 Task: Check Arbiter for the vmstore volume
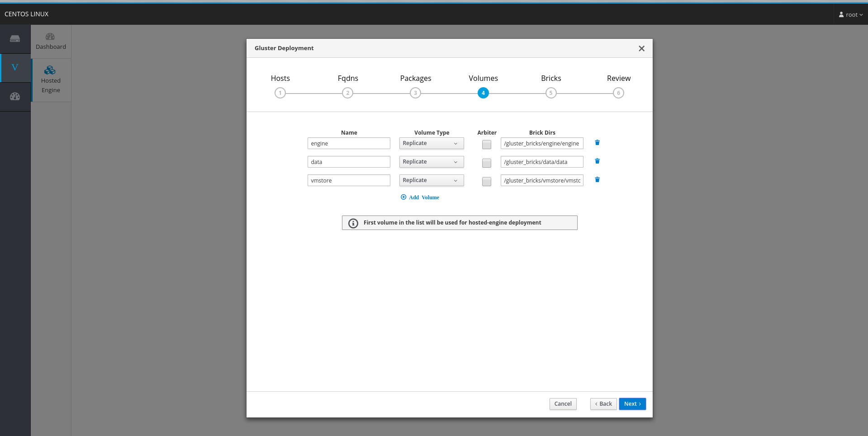486,182
